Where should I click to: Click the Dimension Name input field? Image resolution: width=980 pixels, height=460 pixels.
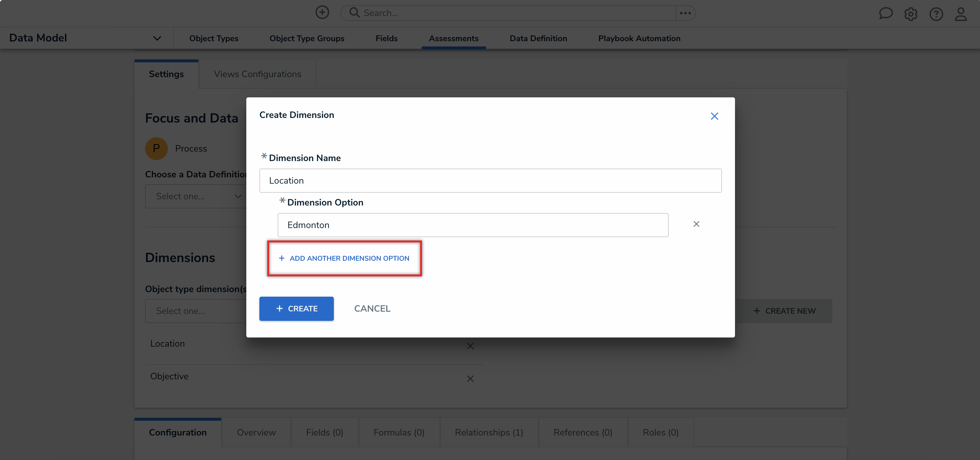(490, 180)
